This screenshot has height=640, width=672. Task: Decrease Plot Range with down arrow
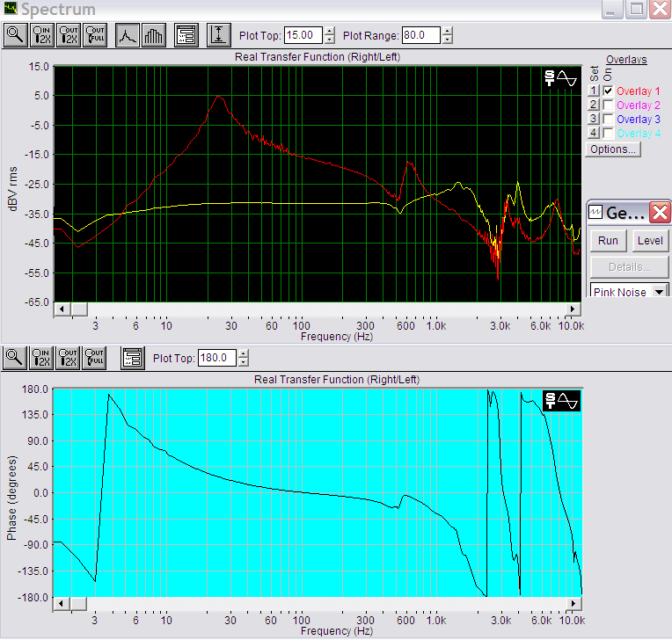click(x=447, y=40)
